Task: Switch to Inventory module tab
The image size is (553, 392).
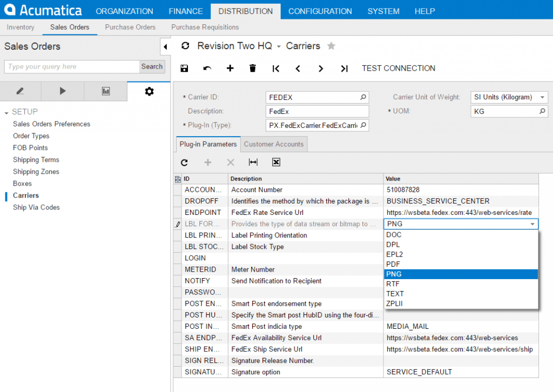Action: pyautogui.click(x=21, y=27)
